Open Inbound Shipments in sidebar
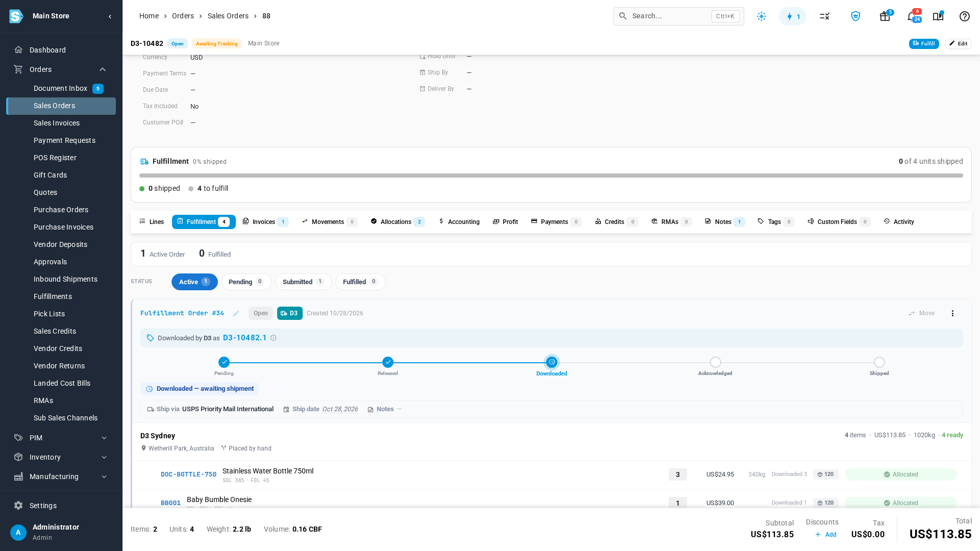Viewport: 980px width, 551px height. pyautogui.click(x=61, y=279)
